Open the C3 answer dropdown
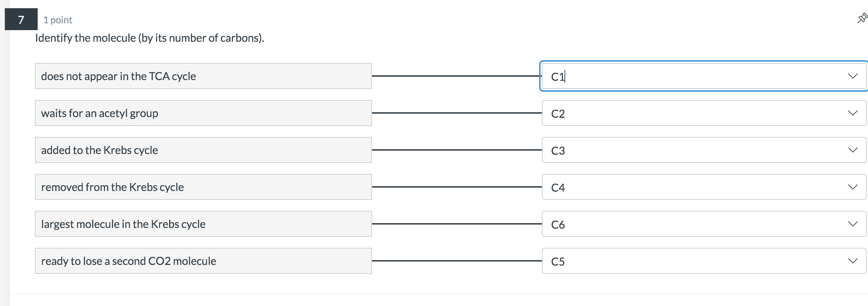 [x=853, y=150]
